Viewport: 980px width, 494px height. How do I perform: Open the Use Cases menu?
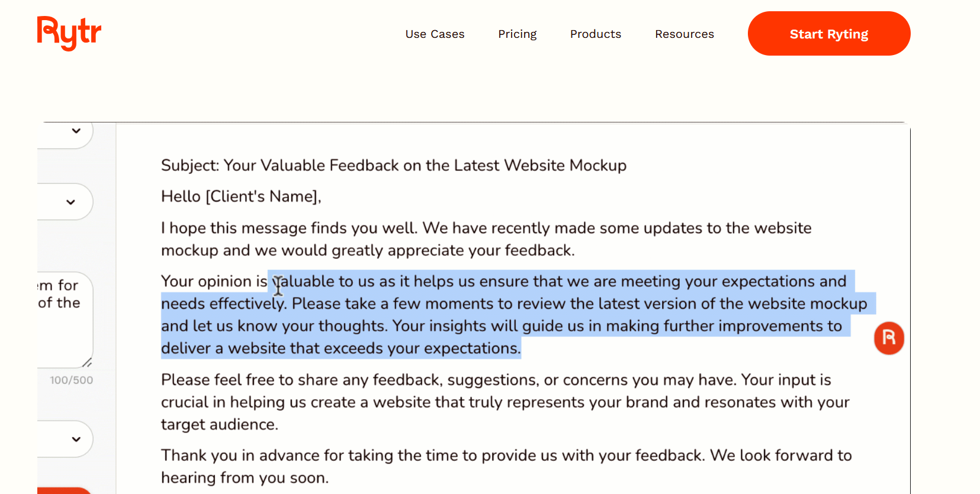tap(435, 34)
